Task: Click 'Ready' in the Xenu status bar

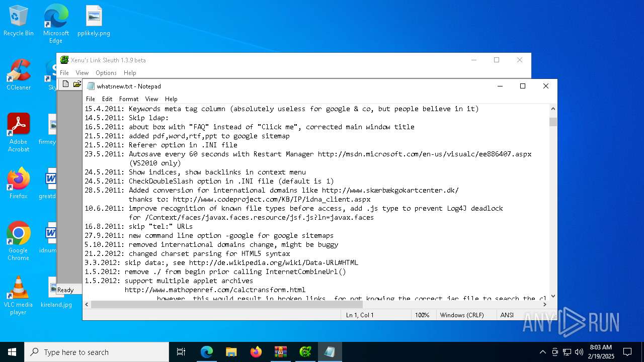Action: tap(65, 290)
